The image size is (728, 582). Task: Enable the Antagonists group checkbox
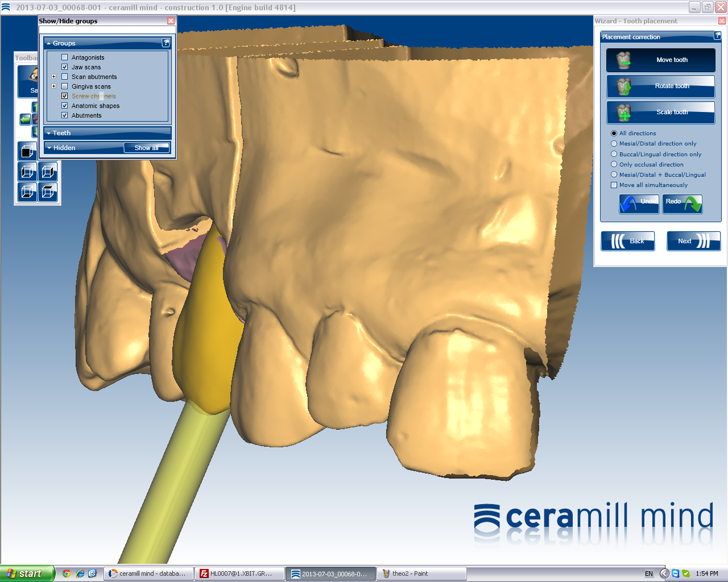point(65,57)
